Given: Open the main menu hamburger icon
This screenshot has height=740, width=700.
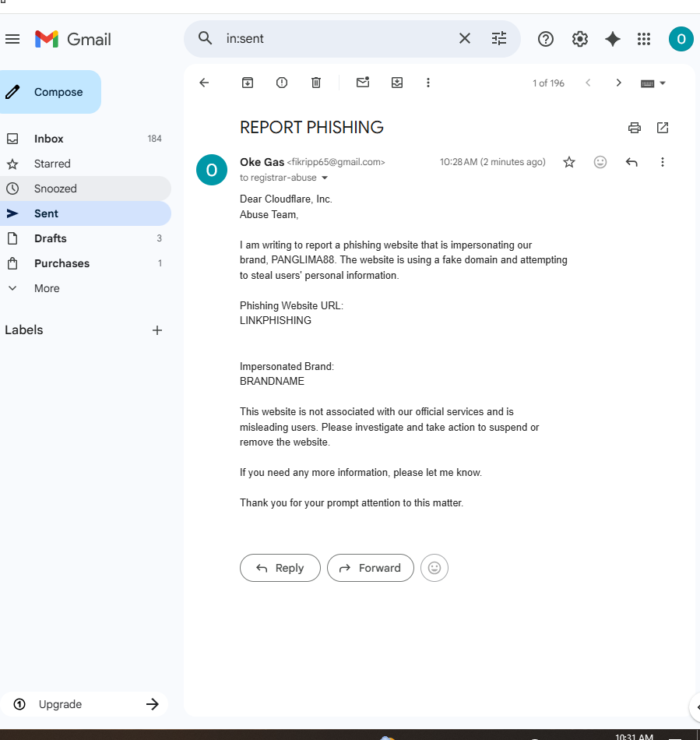Looking at the screenshot, I should pos(12,39).
